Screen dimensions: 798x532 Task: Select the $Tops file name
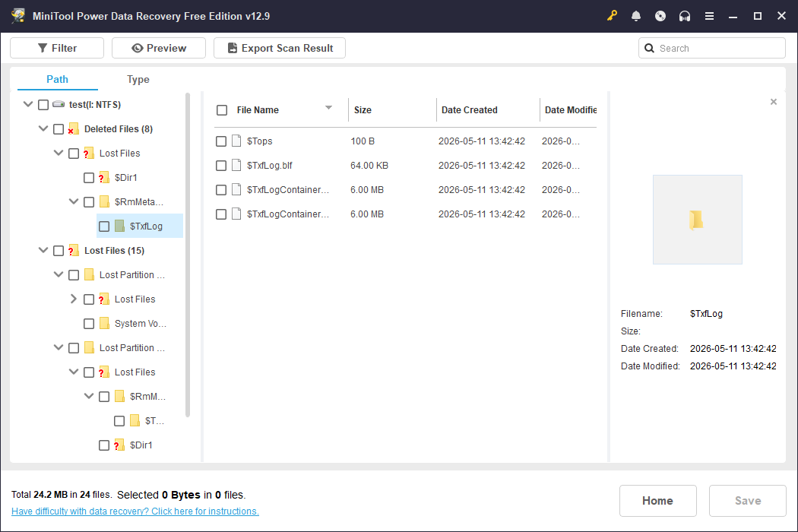(x=260, y=141)
